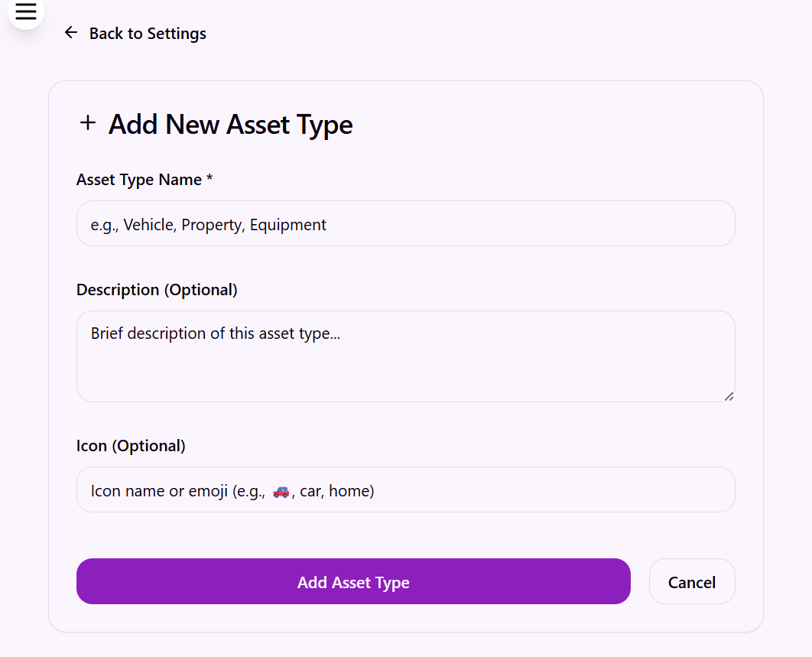
Task: Open the hamburger navigation menu
Action: click(x=25, y=11)
